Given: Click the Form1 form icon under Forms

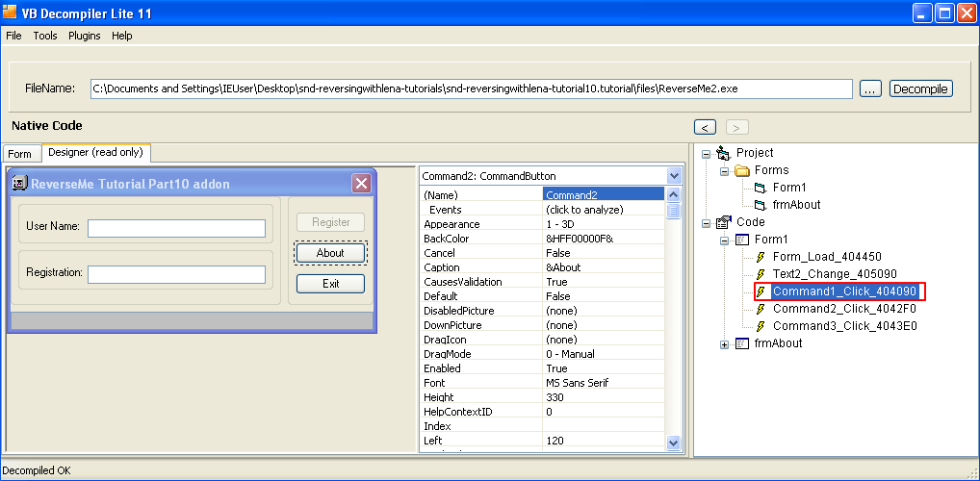Looking at the screenshot, I should tap(760, 188).
